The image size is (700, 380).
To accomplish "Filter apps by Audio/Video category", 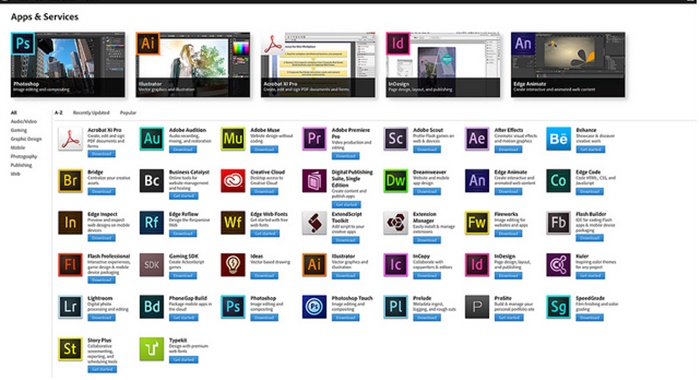I will click(x=24, y=121).
